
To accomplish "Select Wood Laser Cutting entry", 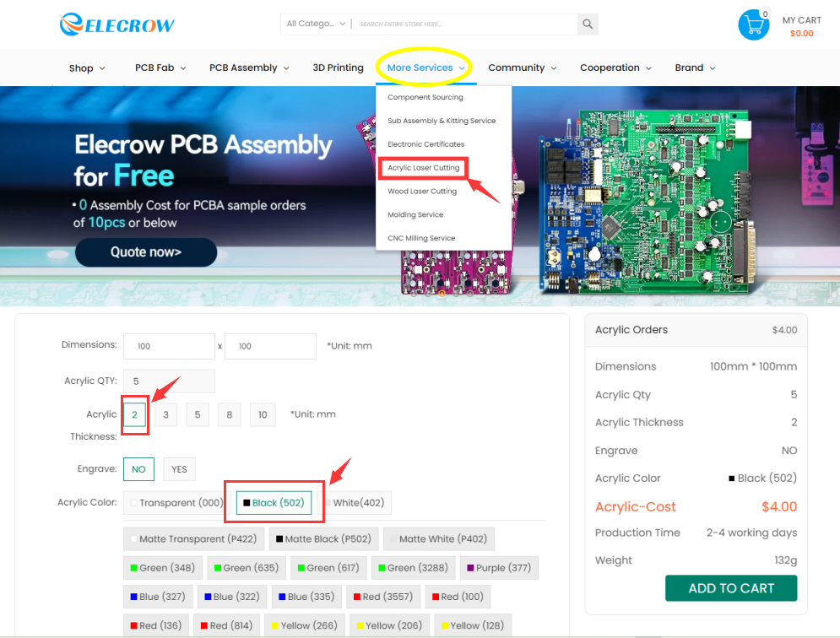I will [x=422, y=192].
